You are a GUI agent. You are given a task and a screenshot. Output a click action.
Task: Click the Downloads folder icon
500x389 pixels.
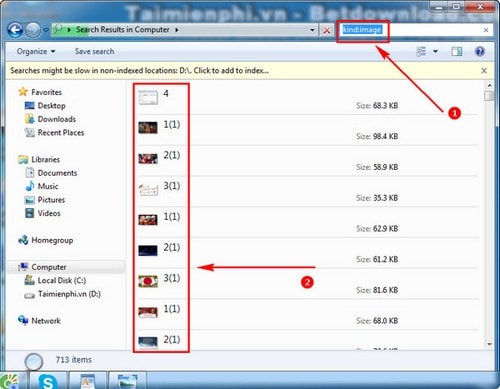(x=29, y=119)
